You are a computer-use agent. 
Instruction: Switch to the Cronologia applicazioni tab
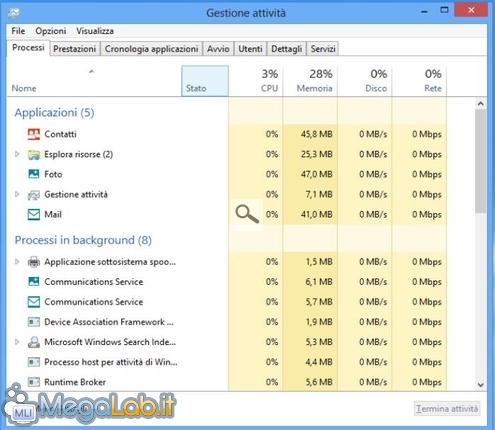(x=152, y=49)
